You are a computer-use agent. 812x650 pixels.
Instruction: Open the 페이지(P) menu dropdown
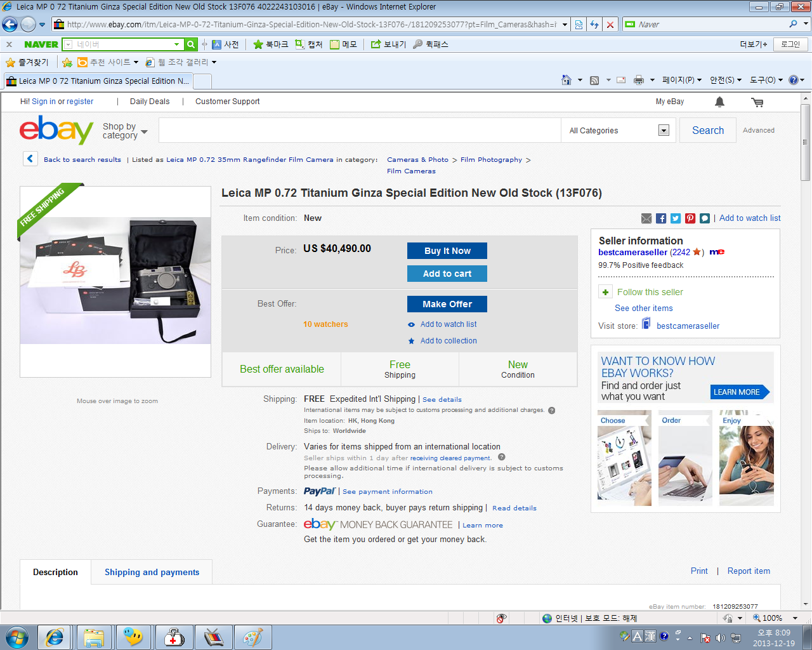click(682, 80)
